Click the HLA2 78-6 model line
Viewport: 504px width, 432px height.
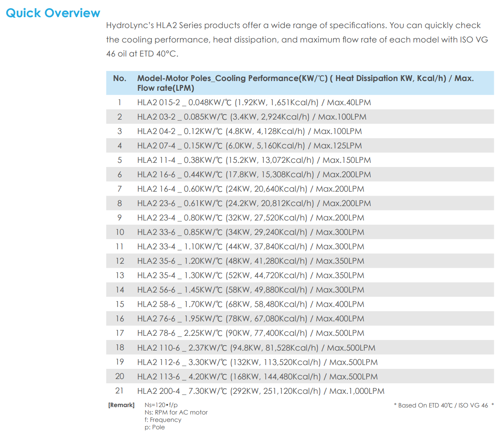click(250, 333)
